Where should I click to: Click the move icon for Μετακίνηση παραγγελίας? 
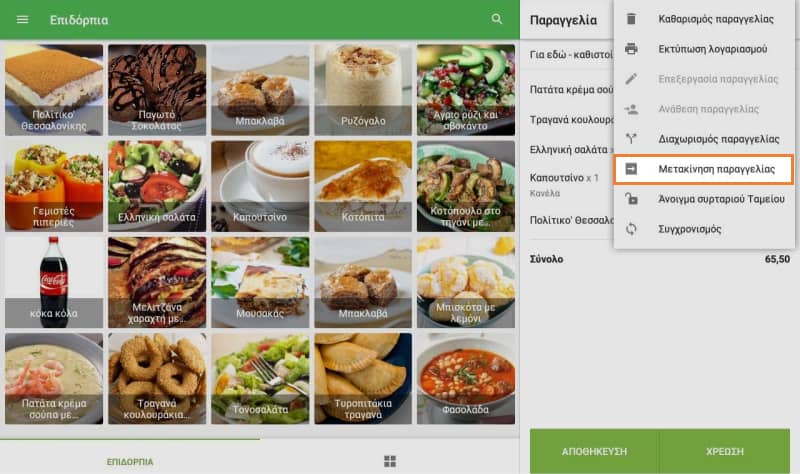click(x=631, y=169)
